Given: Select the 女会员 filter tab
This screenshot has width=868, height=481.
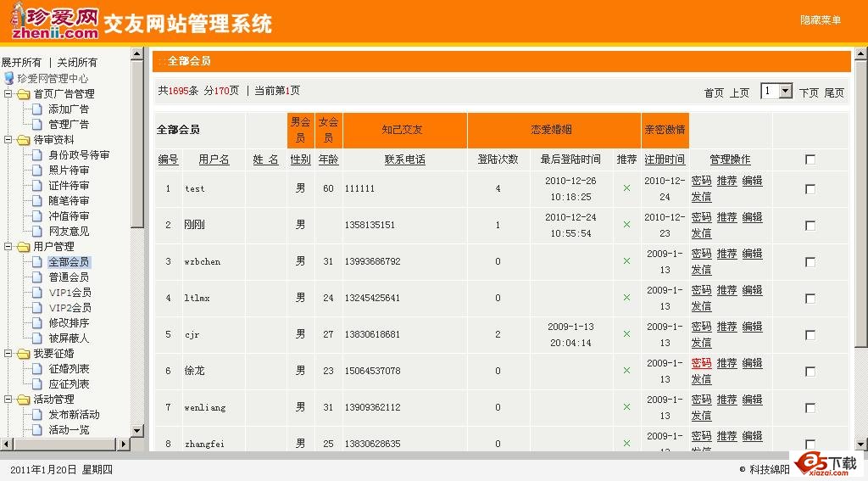Looking at the screenshot, I should pos(328,130).
